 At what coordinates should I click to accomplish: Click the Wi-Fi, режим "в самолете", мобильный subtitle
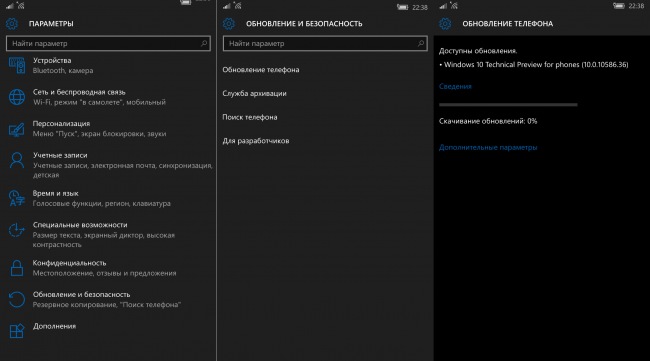(x=99, y=102)
